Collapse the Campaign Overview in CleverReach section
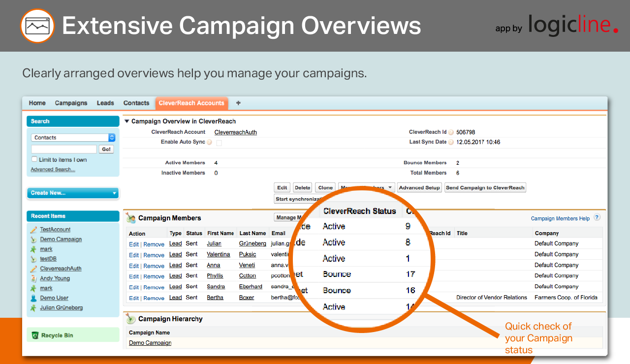The image size is (630, 364). 127,121
